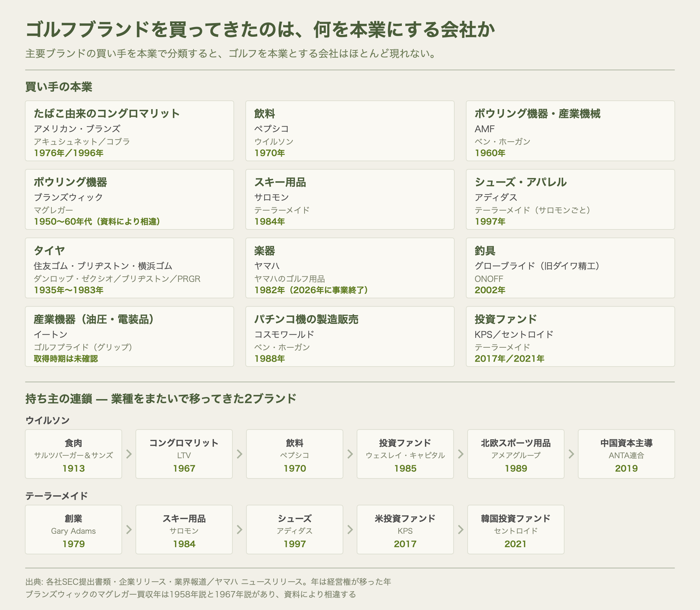Select the コングロマリット LTV 1967 step
The height and width of the screenshot is (610, 700).
[x=184, y=454]
